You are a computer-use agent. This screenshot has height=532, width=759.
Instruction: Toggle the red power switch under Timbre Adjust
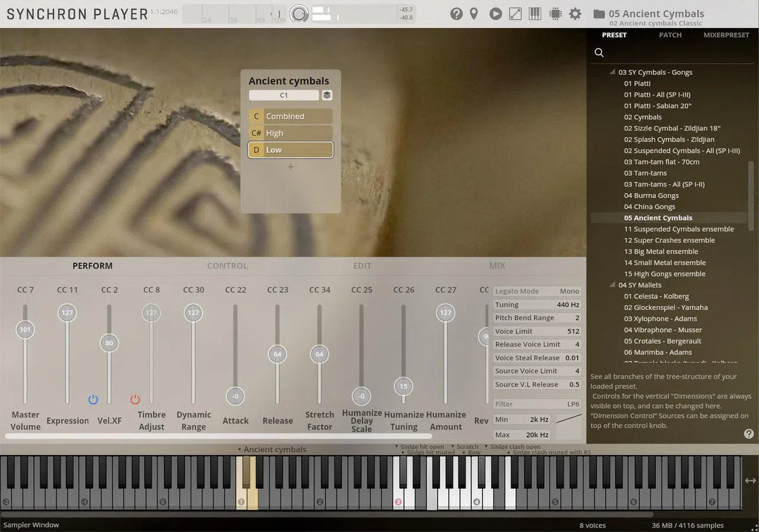(x=135, y=399)
